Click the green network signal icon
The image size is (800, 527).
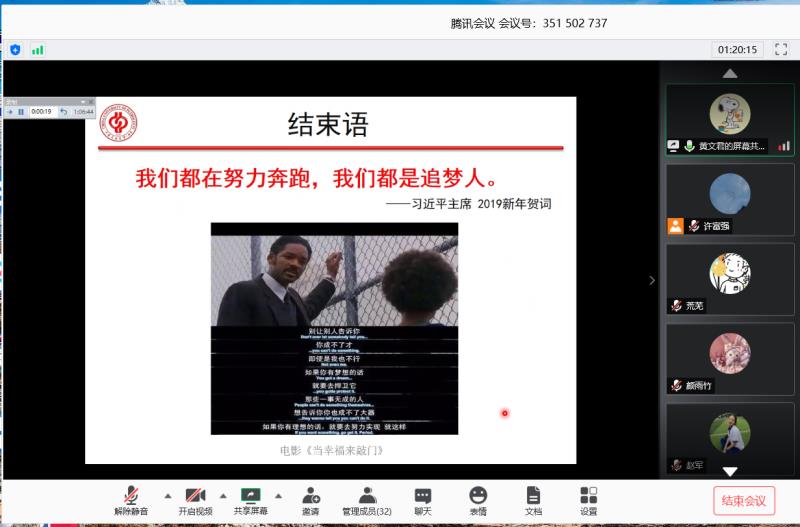[x=38, y=49]
